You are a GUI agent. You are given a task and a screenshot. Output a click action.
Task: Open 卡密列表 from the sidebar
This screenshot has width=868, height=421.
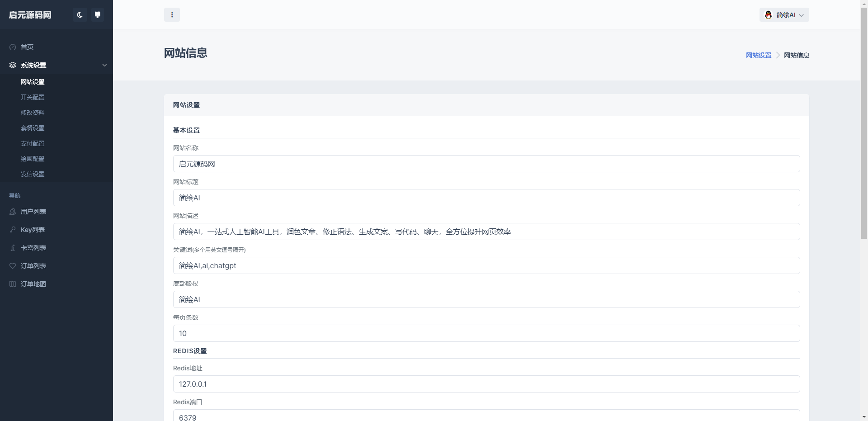click(33, 248)
